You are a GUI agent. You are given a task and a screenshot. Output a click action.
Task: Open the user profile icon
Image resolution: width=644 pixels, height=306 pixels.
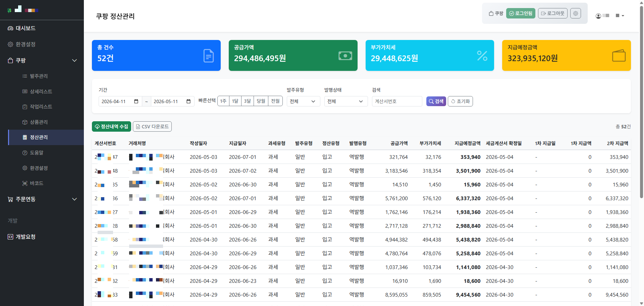[x=598, y=16]
